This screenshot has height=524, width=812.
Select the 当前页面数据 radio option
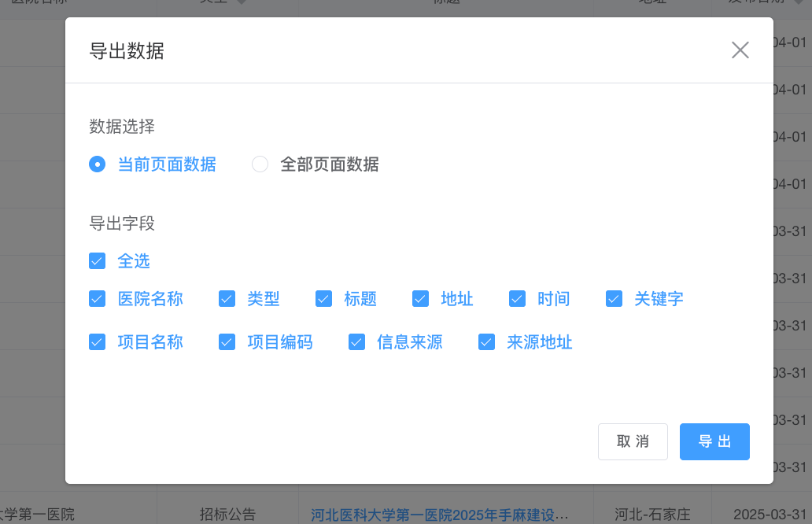(98, 164)
